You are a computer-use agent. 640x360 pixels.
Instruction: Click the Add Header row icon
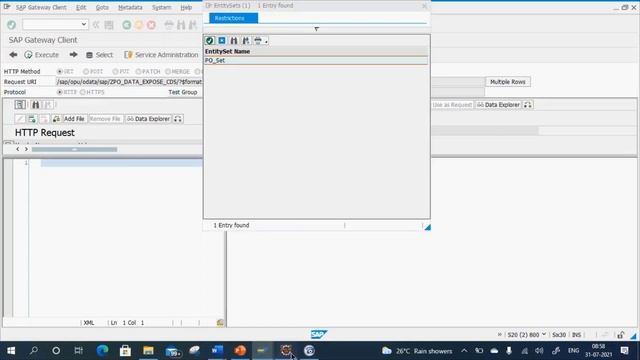(x=32, y=119)
